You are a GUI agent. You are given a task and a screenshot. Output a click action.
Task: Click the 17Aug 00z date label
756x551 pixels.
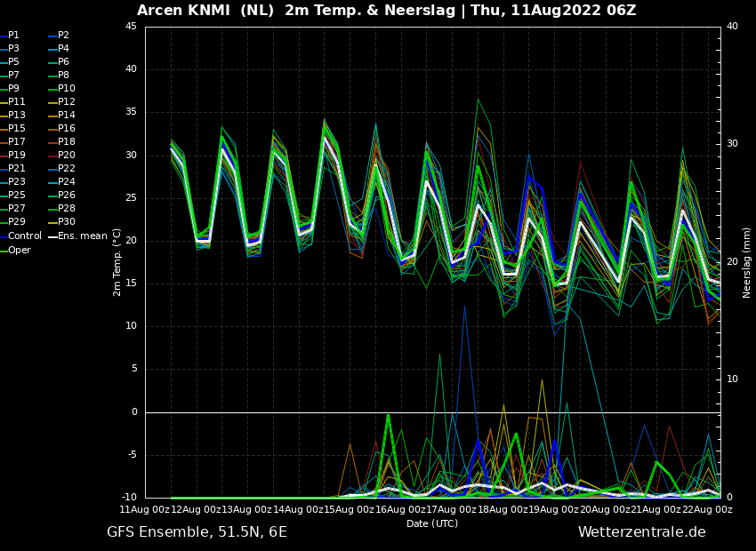coord(452,509)
